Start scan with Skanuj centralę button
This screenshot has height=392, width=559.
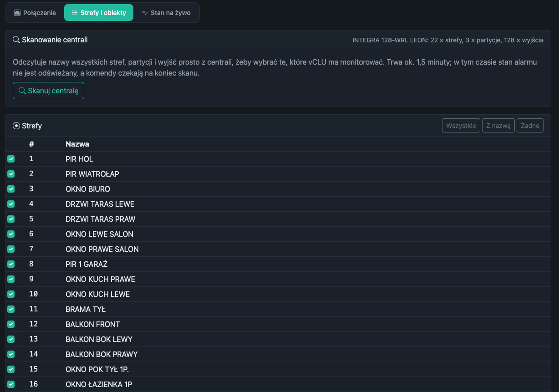(48, 91)
